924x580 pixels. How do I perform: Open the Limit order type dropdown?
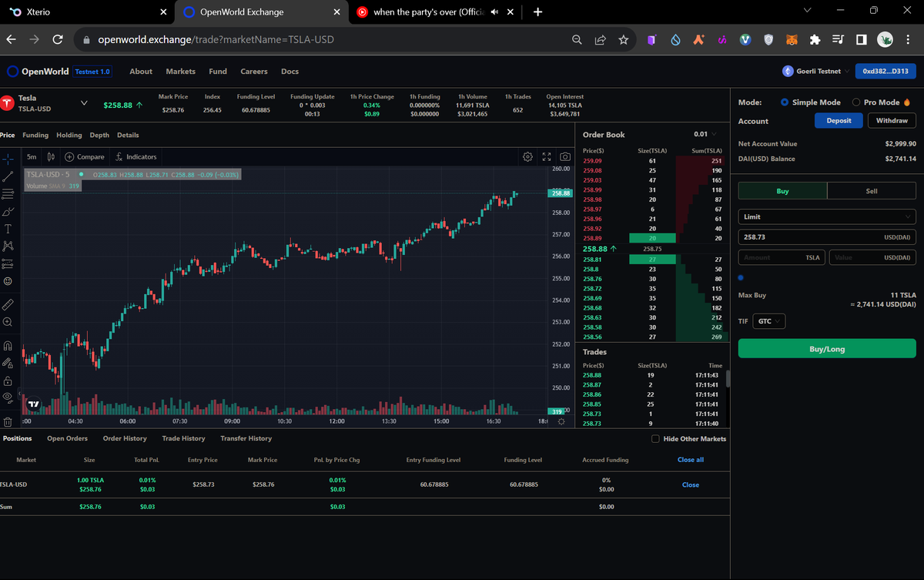coord(827,217)
